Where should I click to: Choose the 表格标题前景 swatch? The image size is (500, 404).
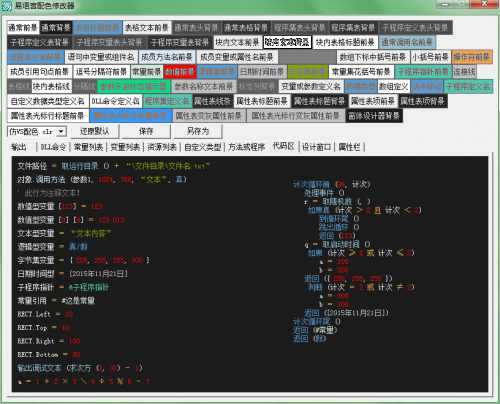[x=97, y=28]
